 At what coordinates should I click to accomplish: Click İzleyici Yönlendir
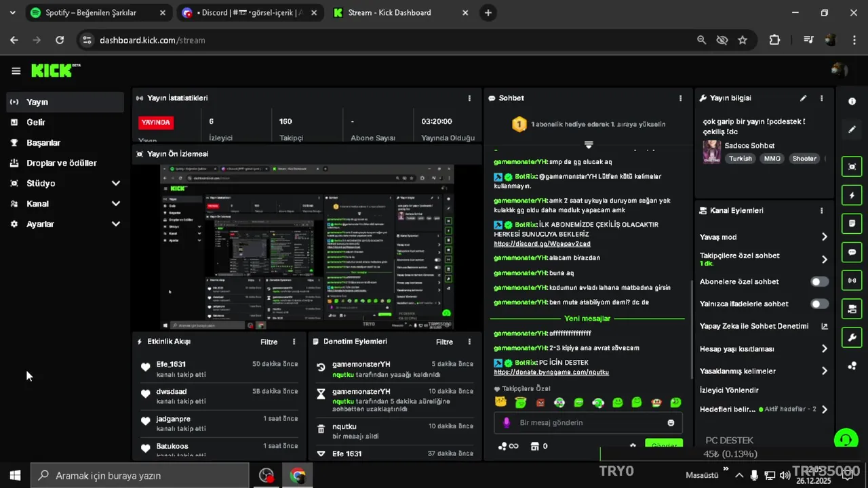729,390
